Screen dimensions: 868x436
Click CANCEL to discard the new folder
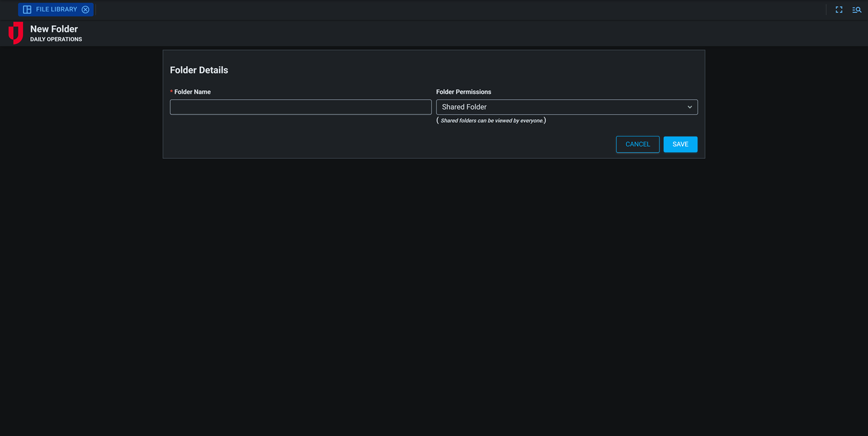tap(637, 144)
